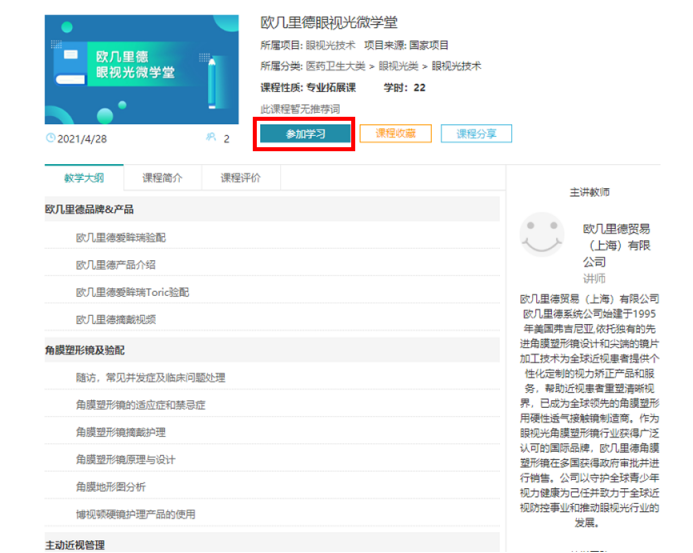Select the course title 欧几里德眼视光微学堂
The height and width of the screenshot is (553, 693).
coord(329,23)
